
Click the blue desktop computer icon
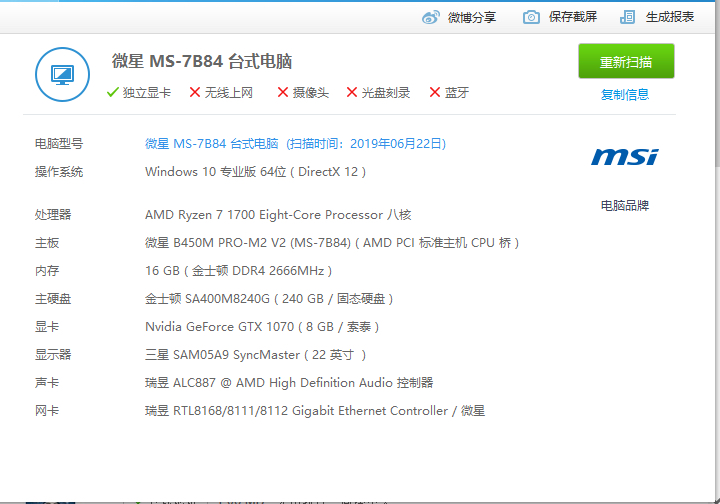coord(62,74)
